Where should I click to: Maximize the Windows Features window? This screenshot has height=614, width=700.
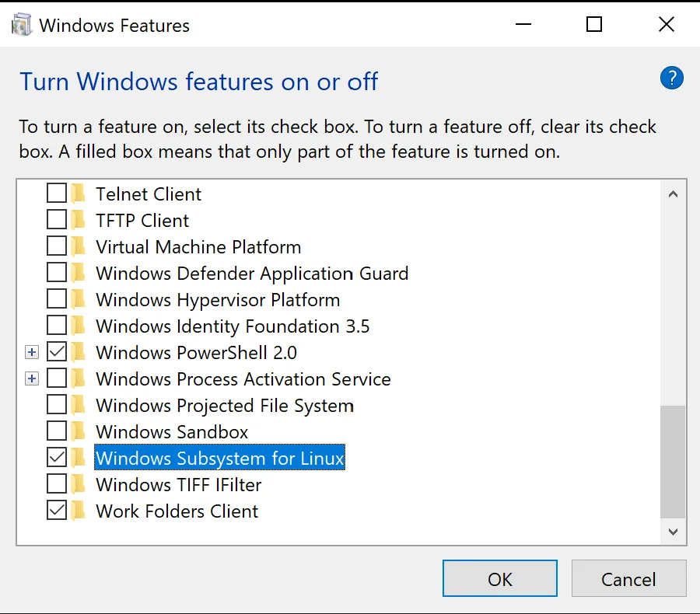593,24
